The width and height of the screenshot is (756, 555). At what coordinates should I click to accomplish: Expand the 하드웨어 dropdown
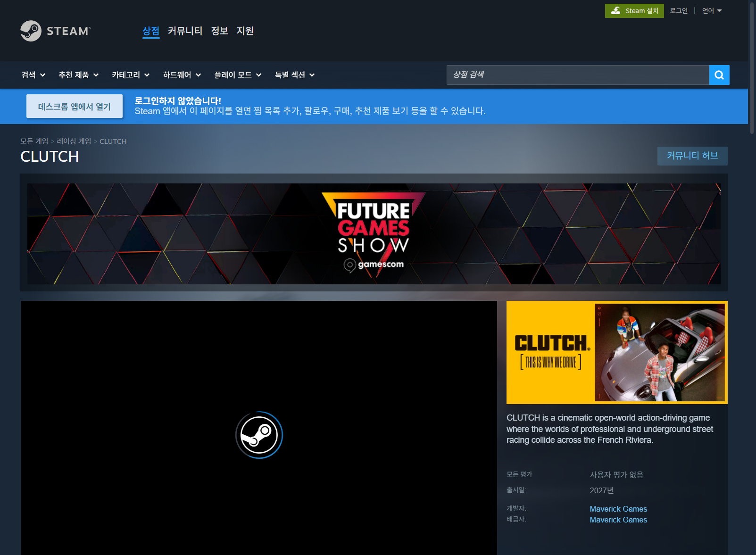(182, 75)
